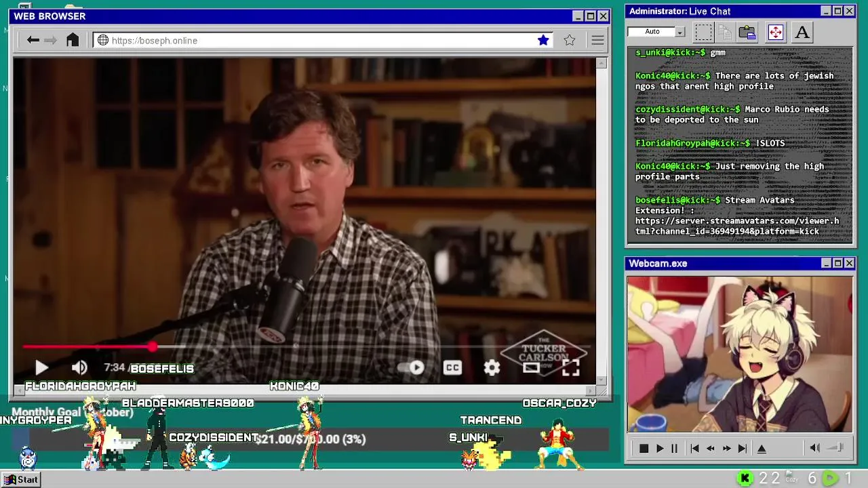This screenshot has width=868, height=488.
Task: Click the browser horizontal scrollbar right arrow
Action: (x=591, y=390)
